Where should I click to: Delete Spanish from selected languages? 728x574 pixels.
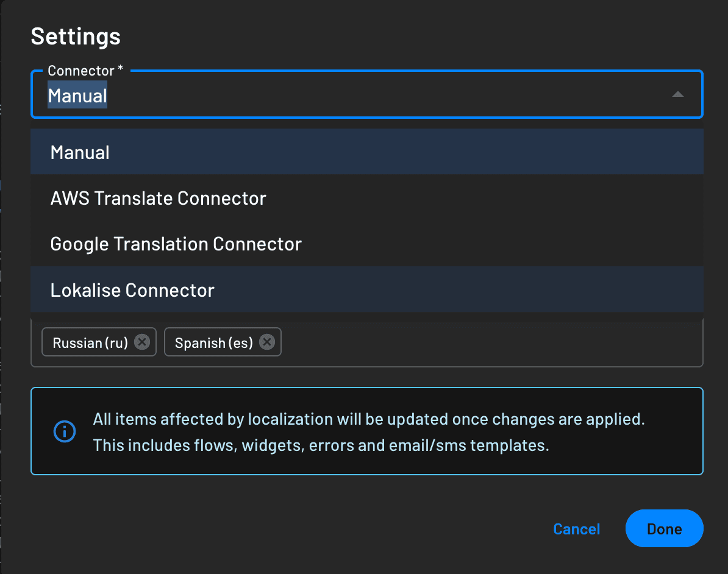[266, 342]
